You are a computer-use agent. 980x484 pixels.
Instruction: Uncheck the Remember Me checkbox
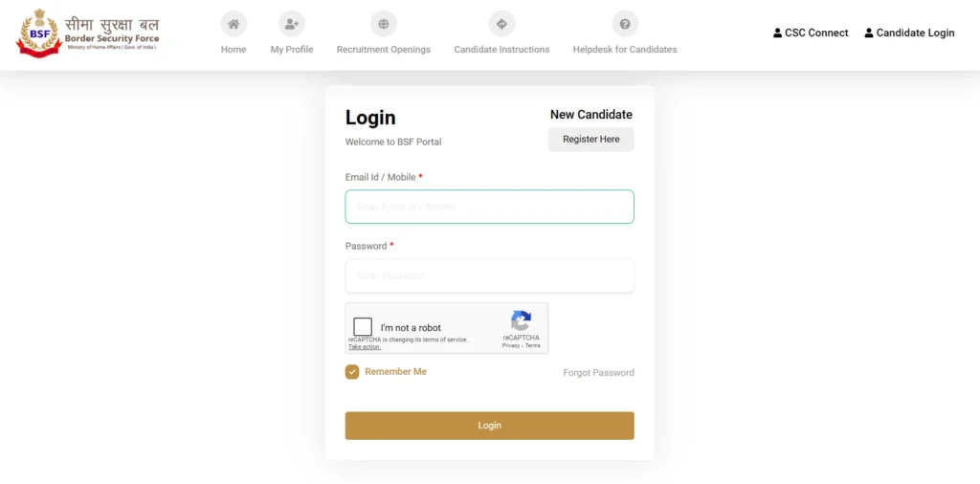coord(352,372)
